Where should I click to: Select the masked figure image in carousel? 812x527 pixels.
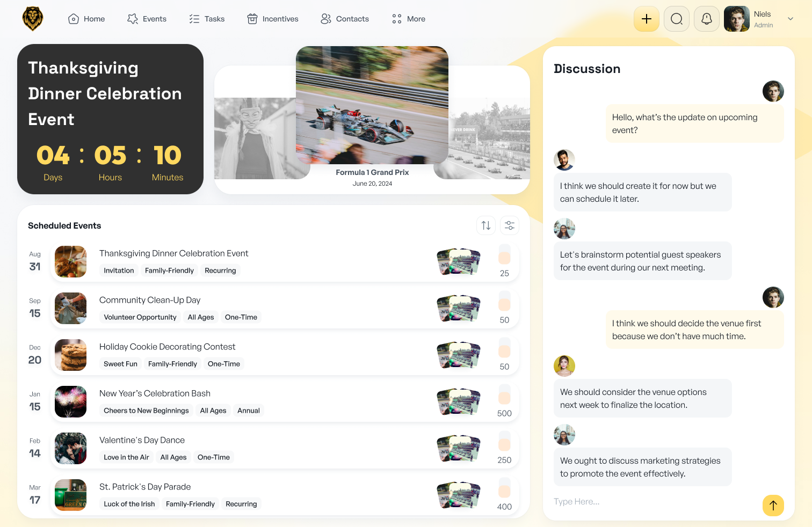[x=255, y=138]
